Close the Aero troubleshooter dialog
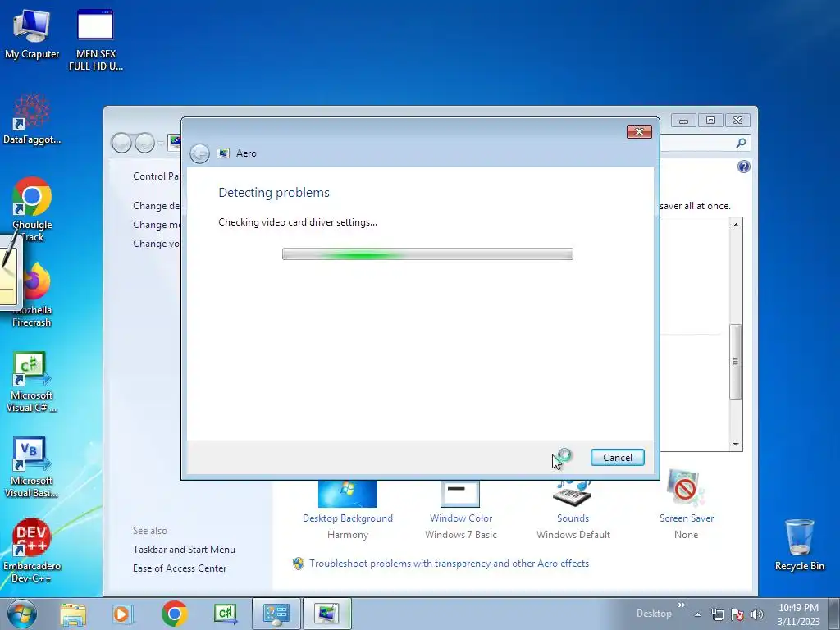 pyautogui.click(x=639, y=132)
